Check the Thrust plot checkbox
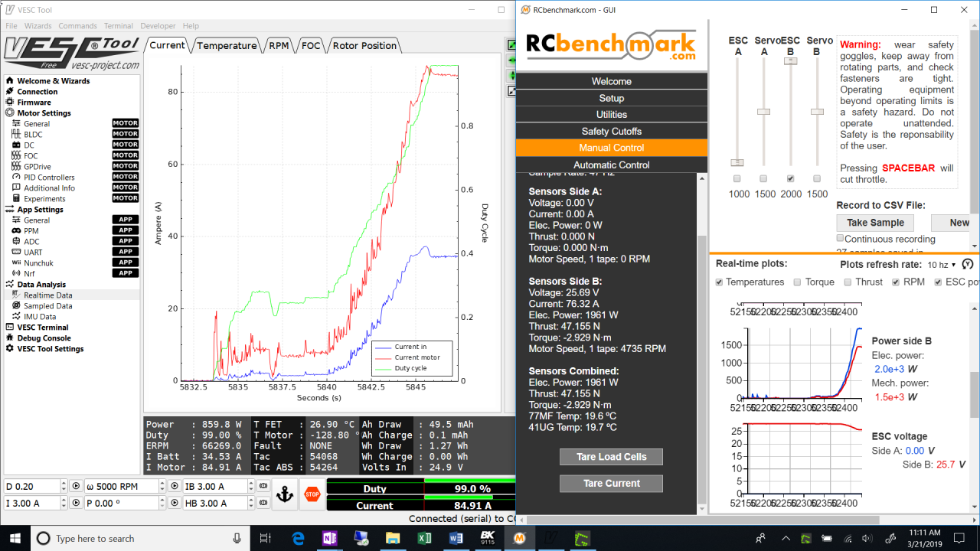Image resolution: width=980 pixels, height=551 pixels. click(848, 282)
